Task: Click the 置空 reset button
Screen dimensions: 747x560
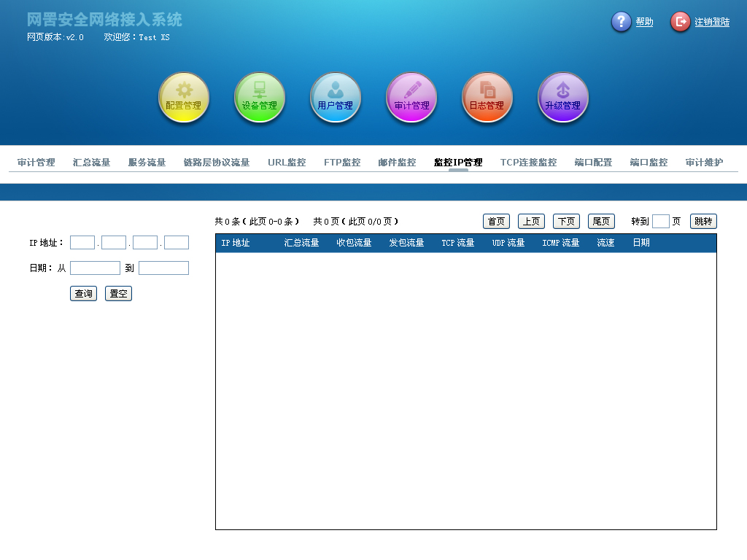Action: pos(118,294)
